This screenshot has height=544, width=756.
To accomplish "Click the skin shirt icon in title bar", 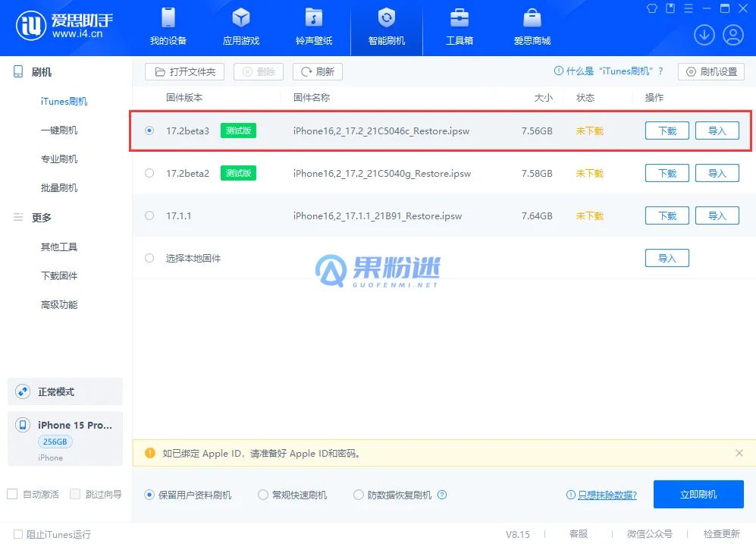I will (652, 8).
